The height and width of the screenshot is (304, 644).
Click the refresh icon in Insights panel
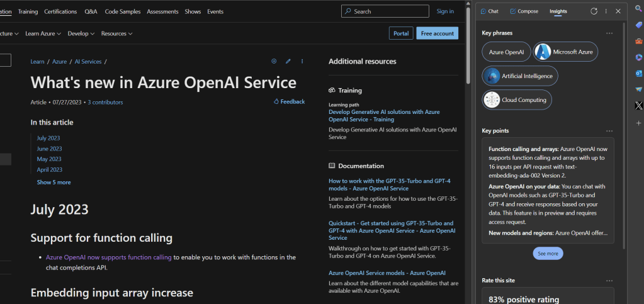pos(594,11)
